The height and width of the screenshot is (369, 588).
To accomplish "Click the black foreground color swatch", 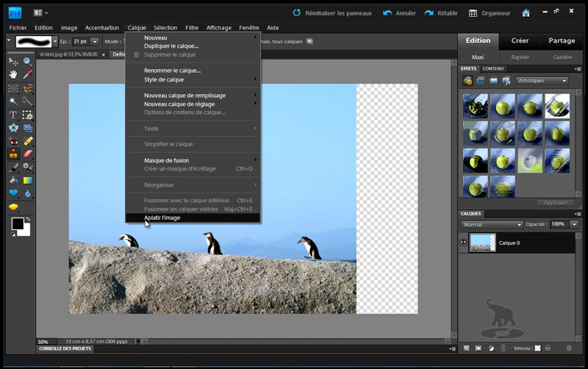I will click(x=18, y=223).
